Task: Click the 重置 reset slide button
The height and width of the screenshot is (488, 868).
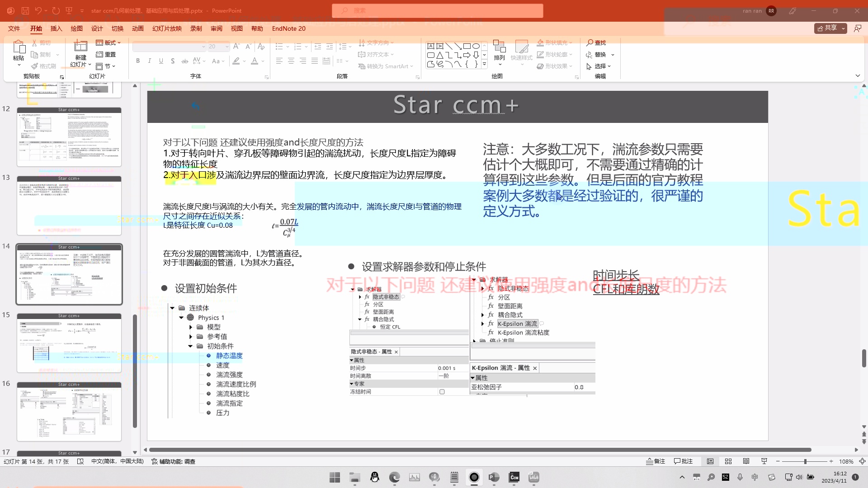Action: coord(106,54)
